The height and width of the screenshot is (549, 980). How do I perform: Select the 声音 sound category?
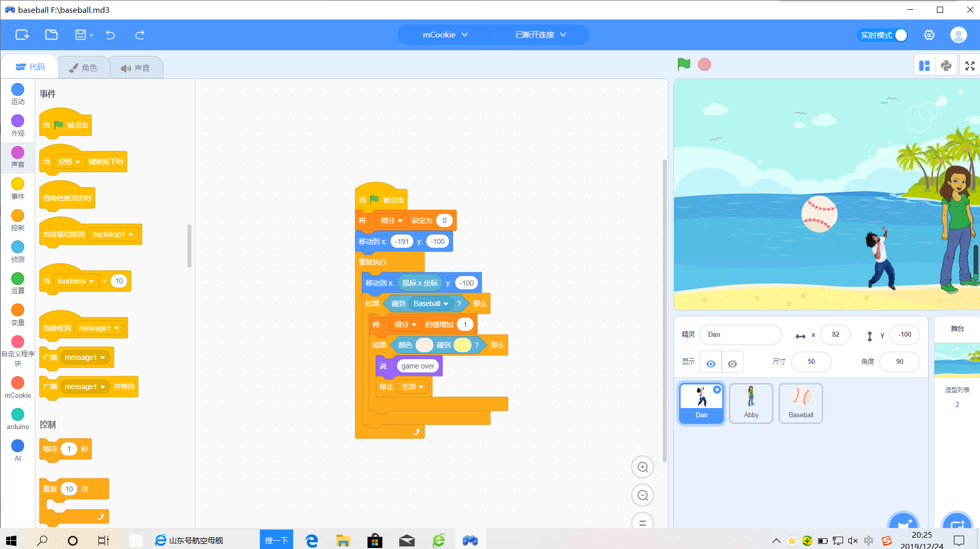pos(18,157)
